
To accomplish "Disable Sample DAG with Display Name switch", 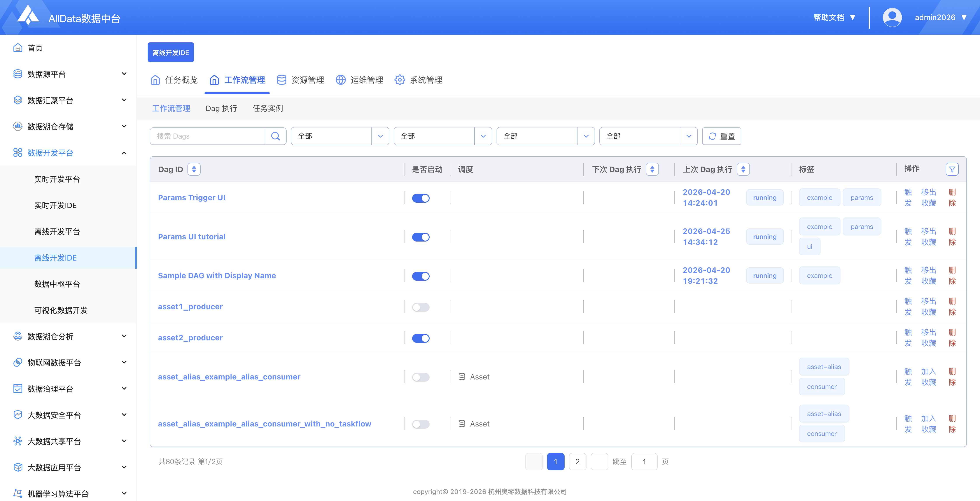I will click(421, 276).
